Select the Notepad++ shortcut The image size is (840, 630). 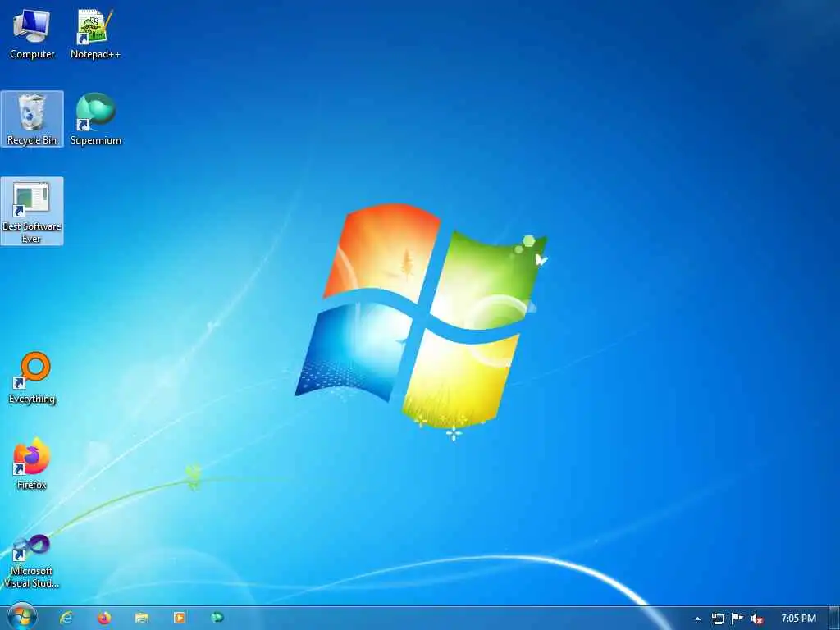click(x=95, y=34)
